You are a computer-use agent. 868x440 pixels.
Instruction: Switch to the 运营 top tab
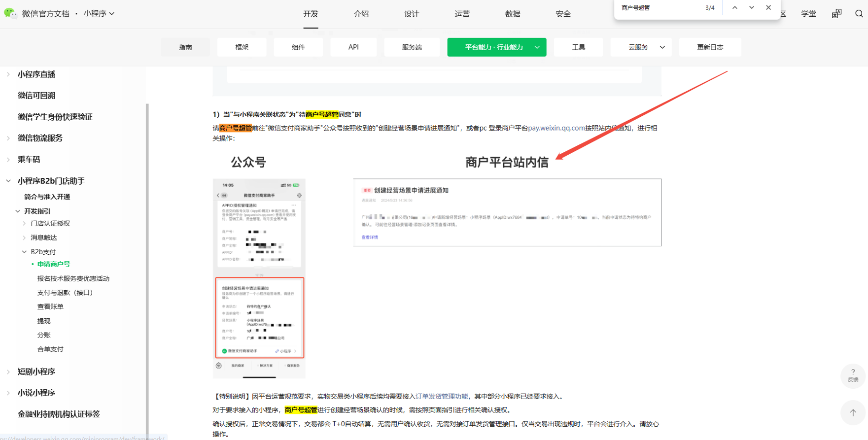click(x=462, y=14)
